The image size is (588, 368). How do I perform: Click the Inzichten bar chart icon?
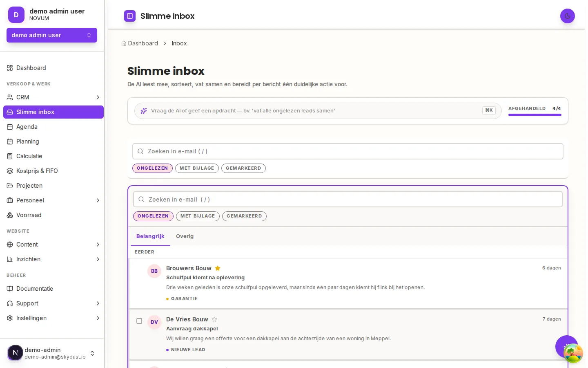click(10, 259)
